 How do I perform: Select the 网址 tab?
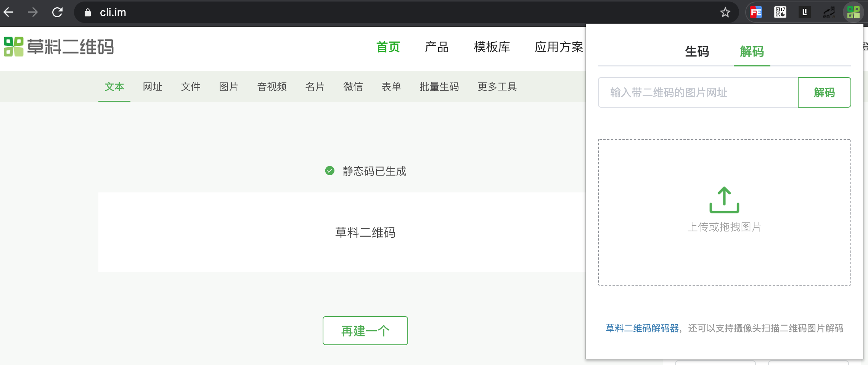coord(153,87)
